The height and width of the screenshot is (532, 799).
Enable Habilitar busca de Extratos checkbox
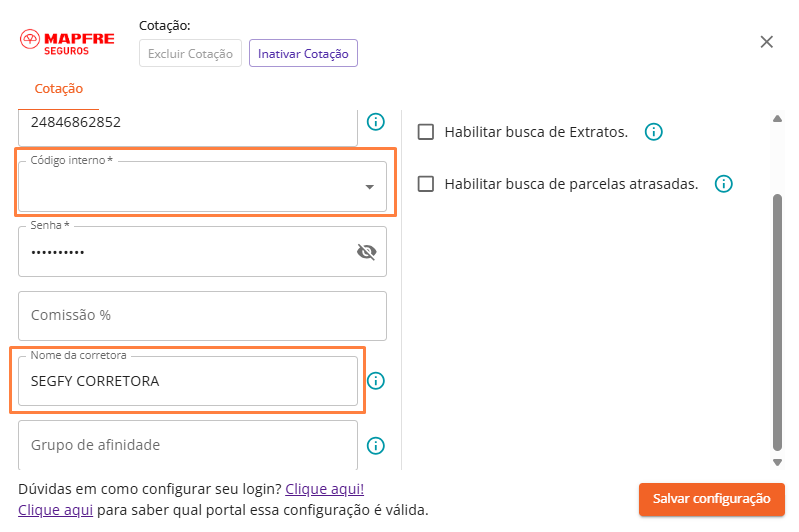(x=426, y=132)
